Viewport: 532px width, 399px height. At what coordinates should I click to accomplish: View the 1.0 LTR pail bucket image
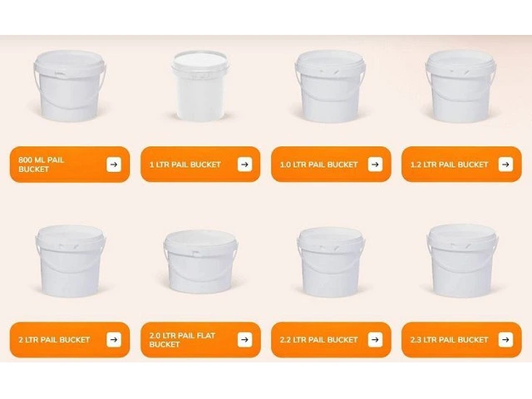(330, 86)
